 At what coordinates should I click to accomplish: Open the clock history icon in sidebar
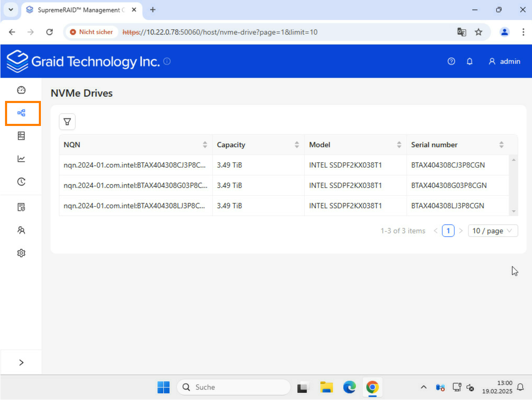click(x=21, y=181)
